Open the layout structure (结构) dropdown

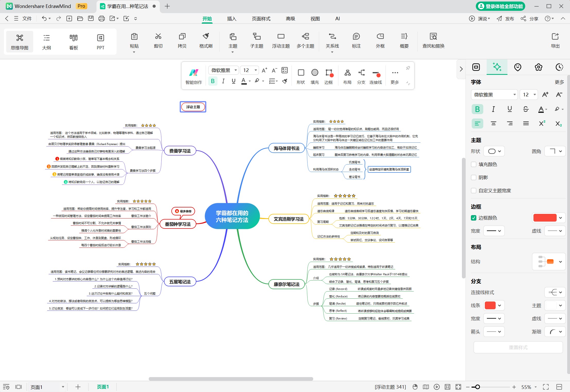tap(549, 262)
